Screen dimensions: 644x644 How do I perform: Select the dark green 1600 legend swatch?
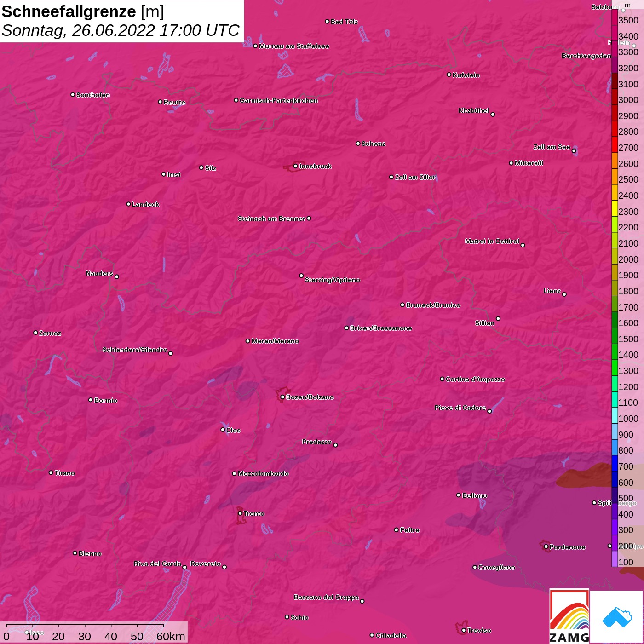point(615,320)
